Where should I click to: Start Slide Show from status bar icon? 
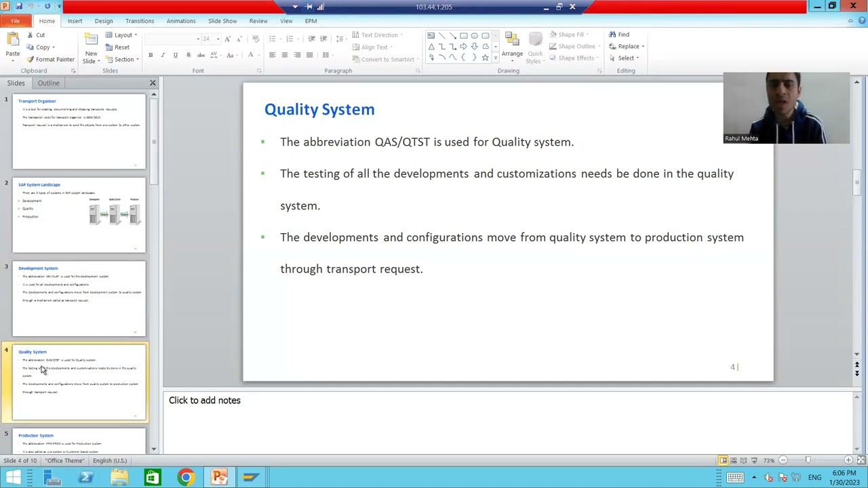753,461
